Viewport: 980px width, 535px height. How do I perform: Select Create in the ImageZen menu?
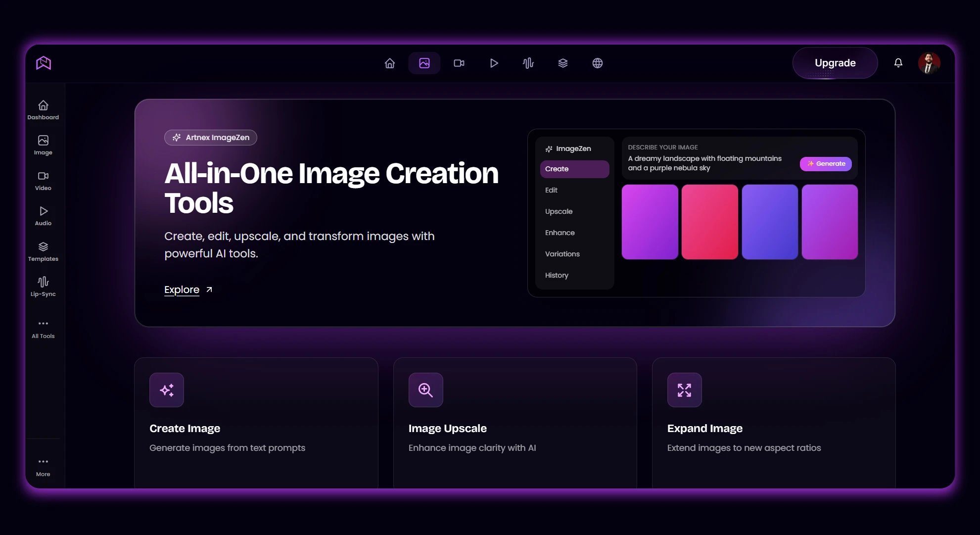coord(574,169)
